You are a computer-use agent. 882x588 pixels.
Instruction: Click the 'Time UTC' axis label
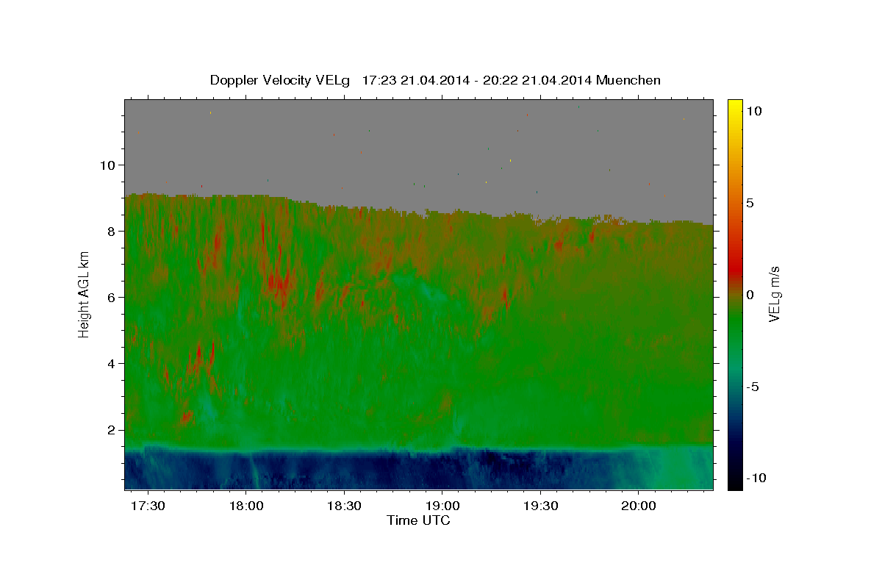pos(418,520)
